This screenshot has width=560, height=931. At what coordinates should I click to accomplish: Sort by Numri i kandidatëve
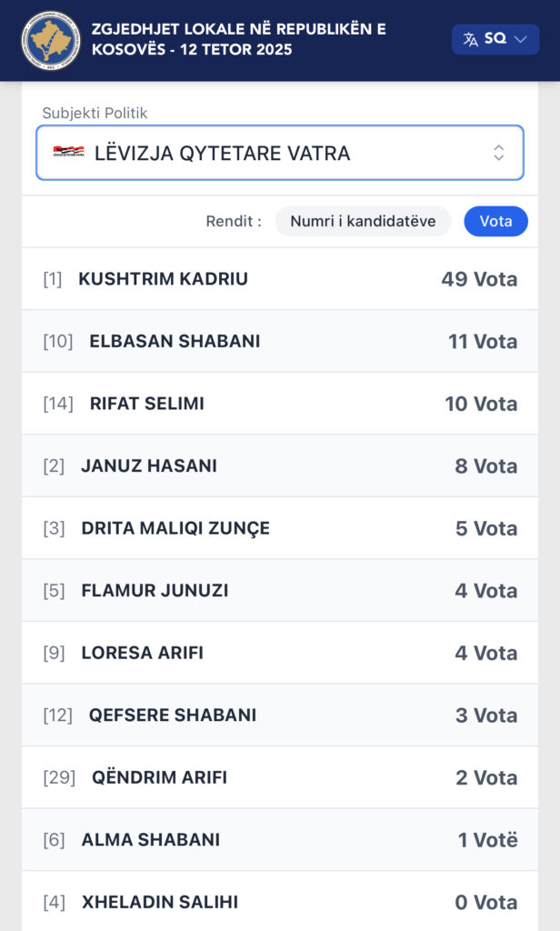click(x=363, y=221)
